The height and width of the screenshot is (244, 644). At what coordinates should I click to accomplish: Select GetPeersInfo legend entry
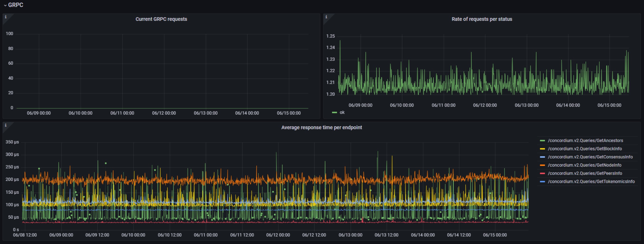click(585, 173)
